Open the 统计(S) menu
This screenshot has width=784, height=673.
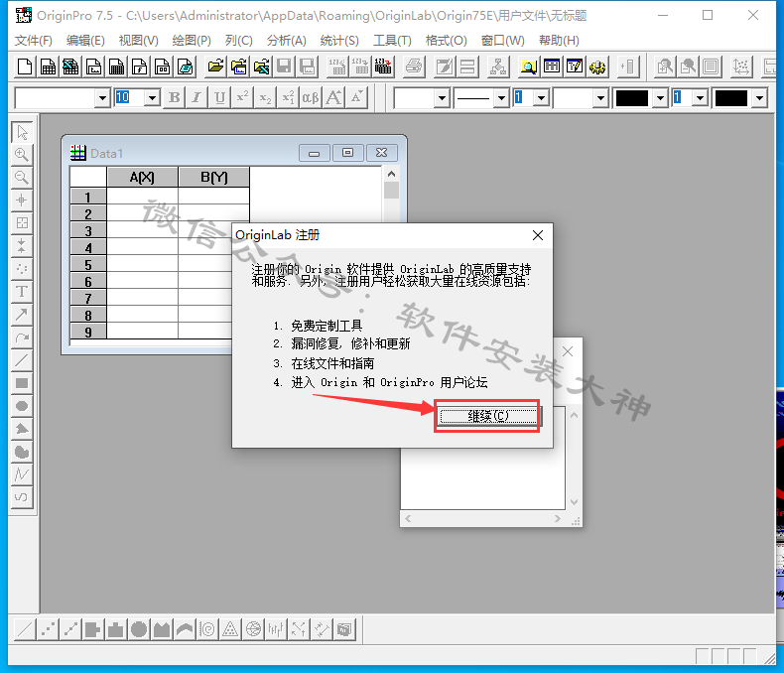point(339,41)
